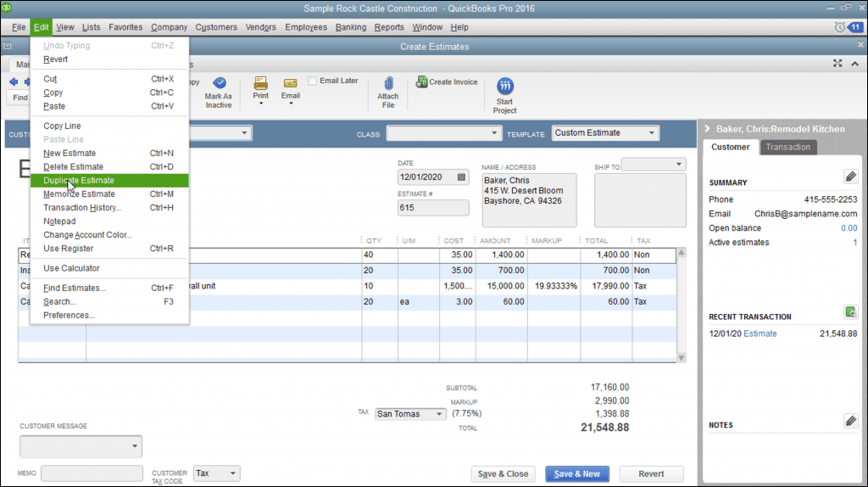
Task: Click the Create Invoice icon
Action: tap(421, 82)
